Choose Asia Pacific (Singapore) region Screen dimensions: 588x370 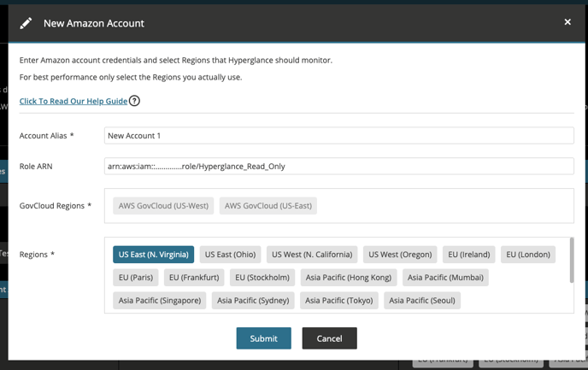click(160, 300)
